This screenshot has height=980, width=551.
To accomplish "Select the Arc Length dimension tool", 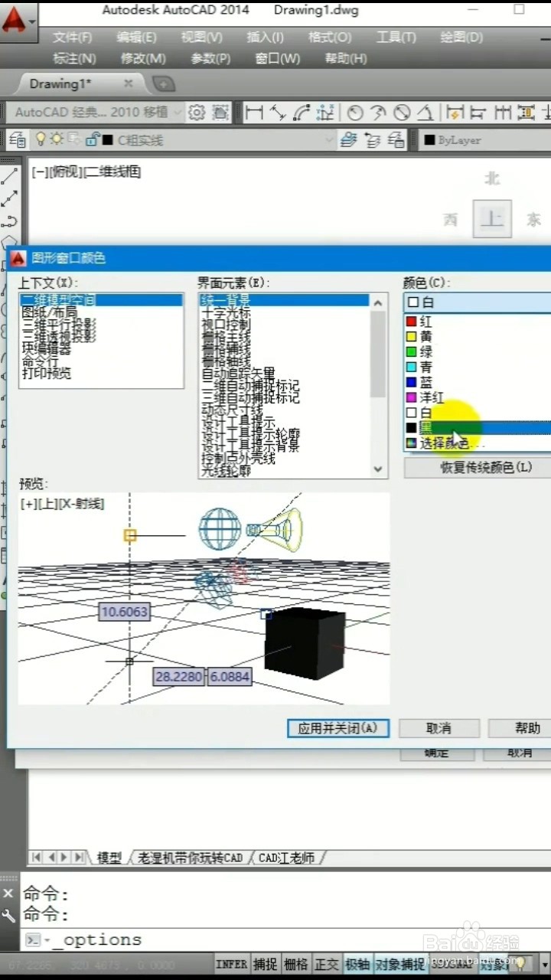I will pyautogui.click(x=302, y=113).
